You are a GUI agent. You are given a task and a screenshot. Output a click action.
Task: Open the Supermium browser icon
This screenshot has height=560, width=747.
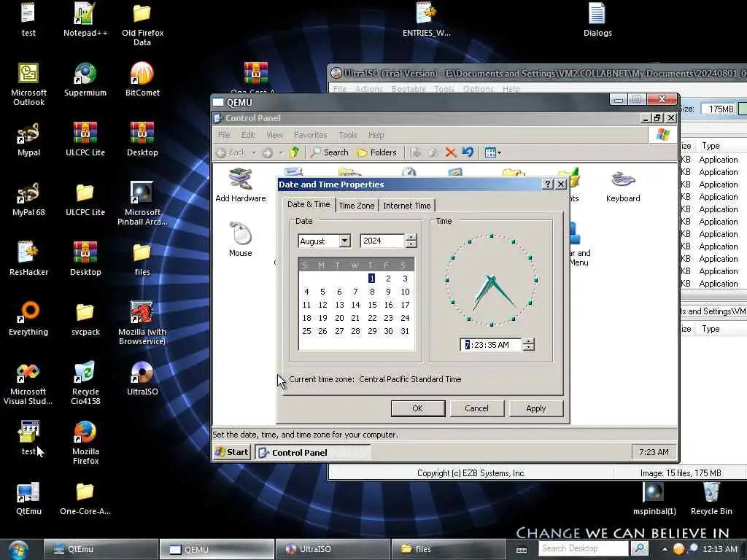point(85,79)
